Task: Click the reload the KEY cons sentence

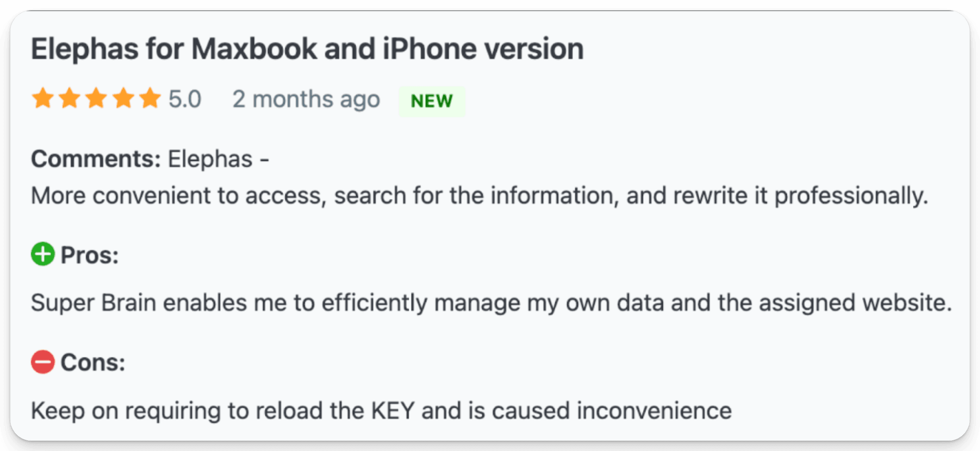Action: pyautogui.click(x=380, y=411)
